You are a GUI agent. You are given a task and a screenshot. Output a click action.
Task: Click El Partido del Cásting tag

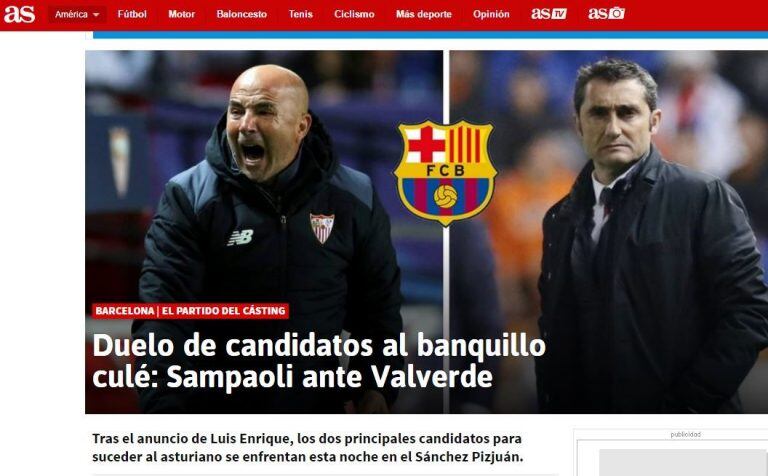223,311
